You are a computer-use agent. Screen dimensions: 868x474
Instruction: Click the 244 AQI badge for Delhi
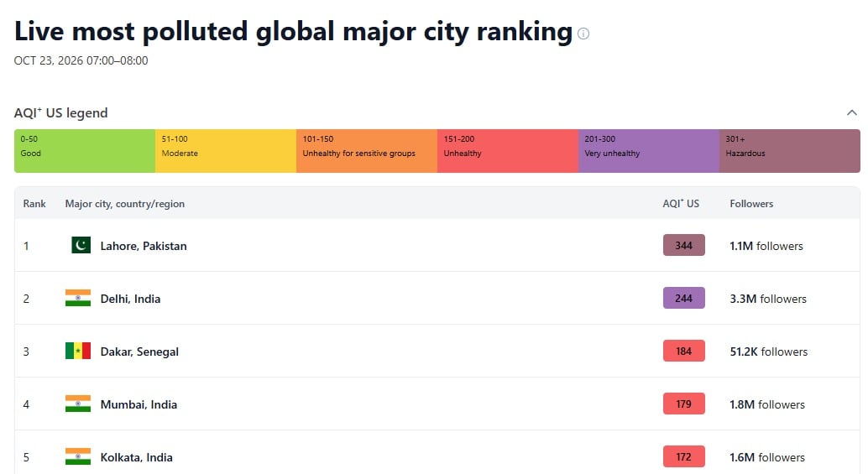tap(683, 298)
